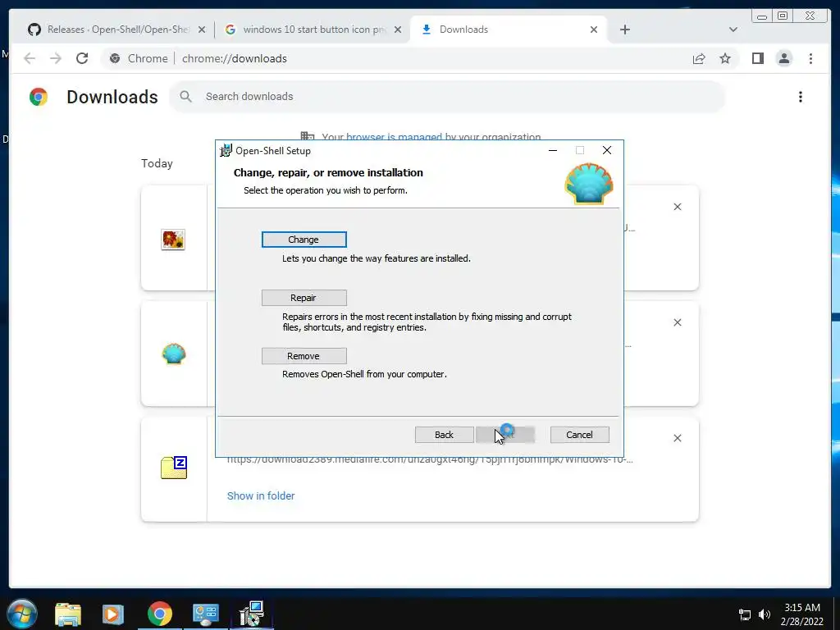
Task: Click Show in folder for zip download
Action: [261, 496]
